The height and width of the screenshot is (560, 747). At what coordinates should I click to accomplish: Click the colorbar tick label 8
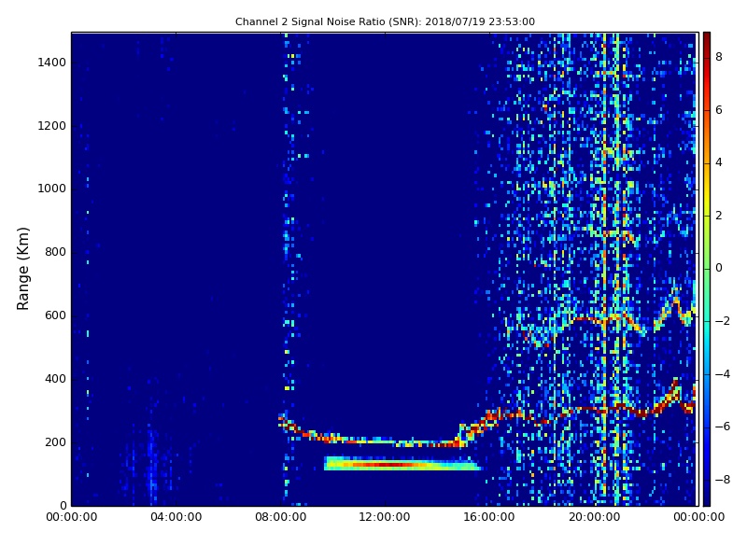[719, 57]
